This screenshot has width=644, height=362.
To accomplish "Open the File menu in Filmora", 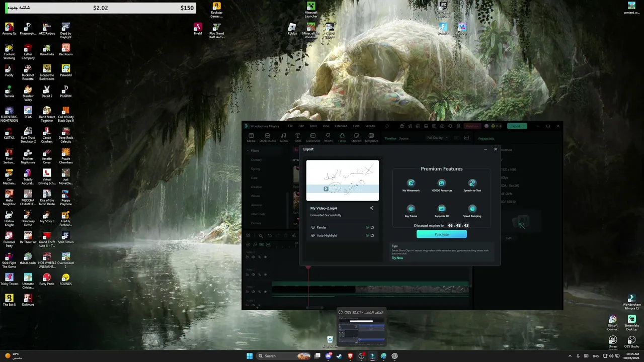I will click(x=290, y=126).
